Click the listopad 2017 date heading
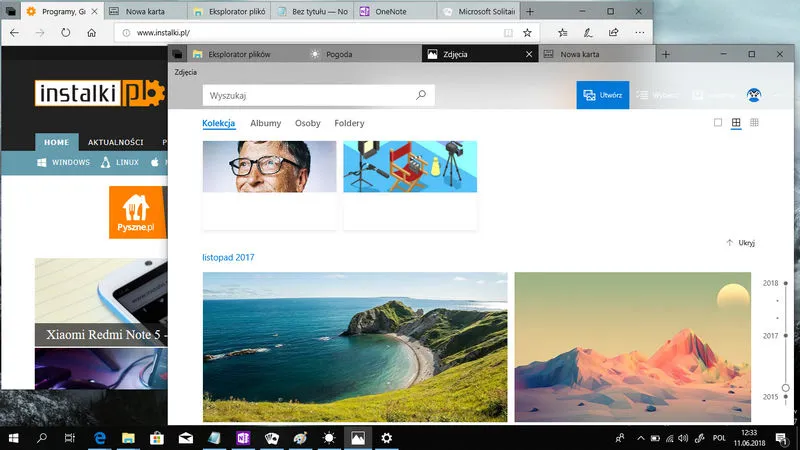Screen dimensions: 800x450 click(x=228, y=257)
